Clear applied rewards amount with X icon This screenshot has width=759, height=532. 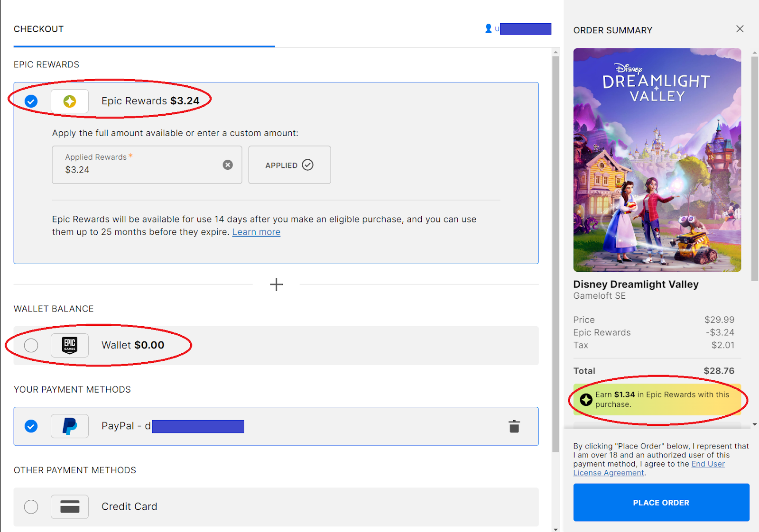tap(228, 165)
